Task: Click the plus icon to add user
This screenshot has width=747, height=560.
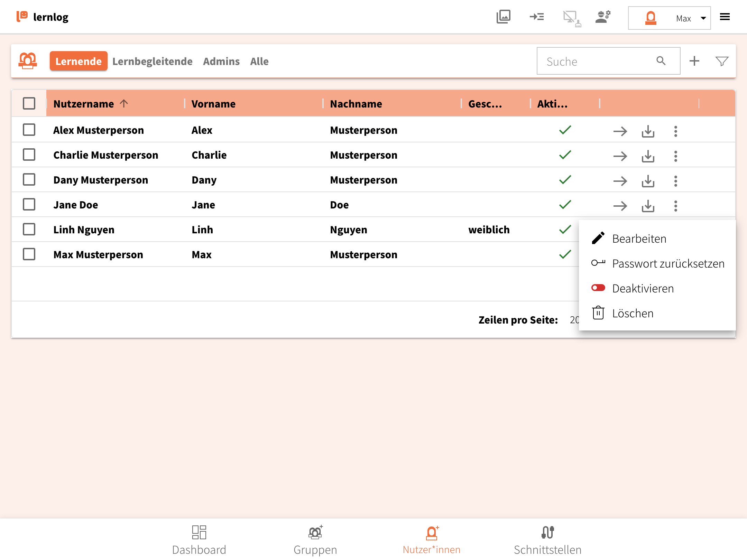Action: tap(694, 61)
